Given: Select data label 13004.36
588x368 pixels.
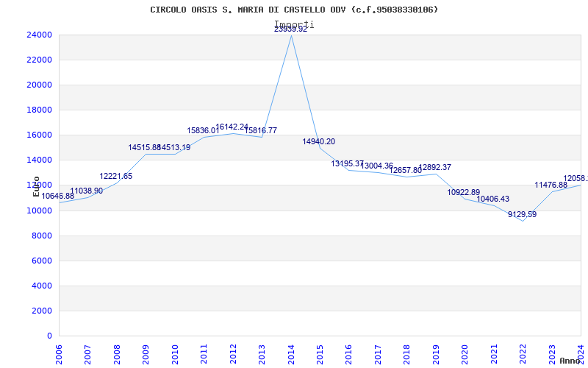Looking at the screenshot, I should (376, 166).
